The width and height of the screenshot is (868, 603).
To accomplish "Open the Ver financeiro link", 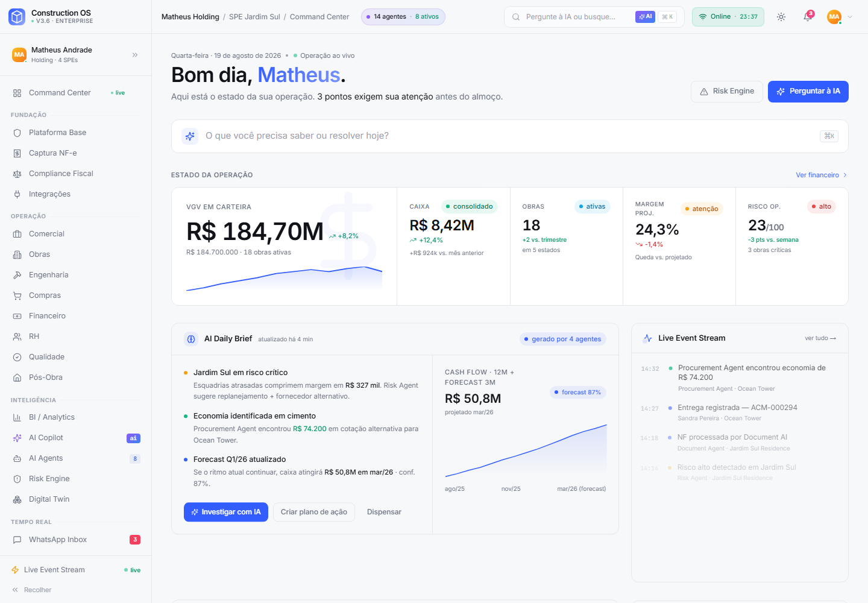I will coord(821,175).
